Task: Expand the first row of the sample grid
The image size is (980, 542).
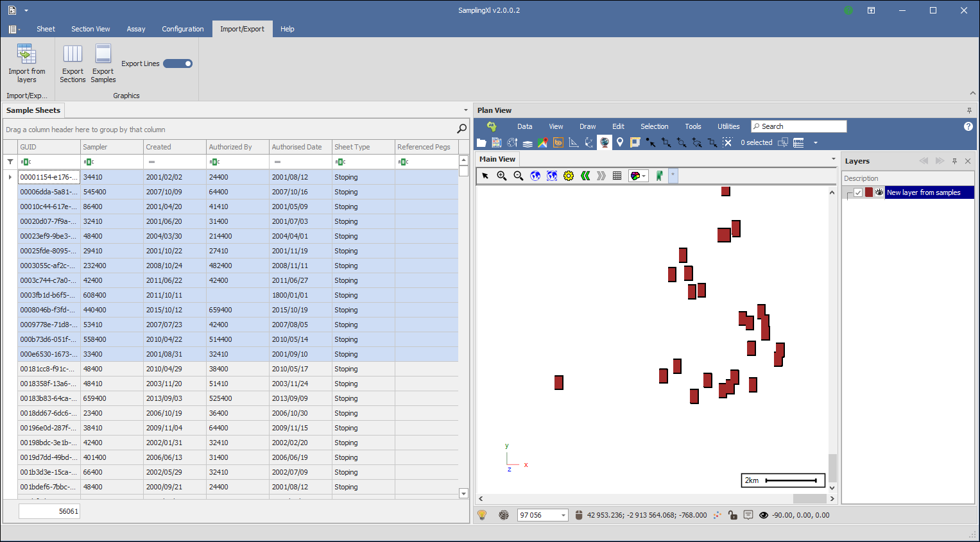Action: (10, 177)
